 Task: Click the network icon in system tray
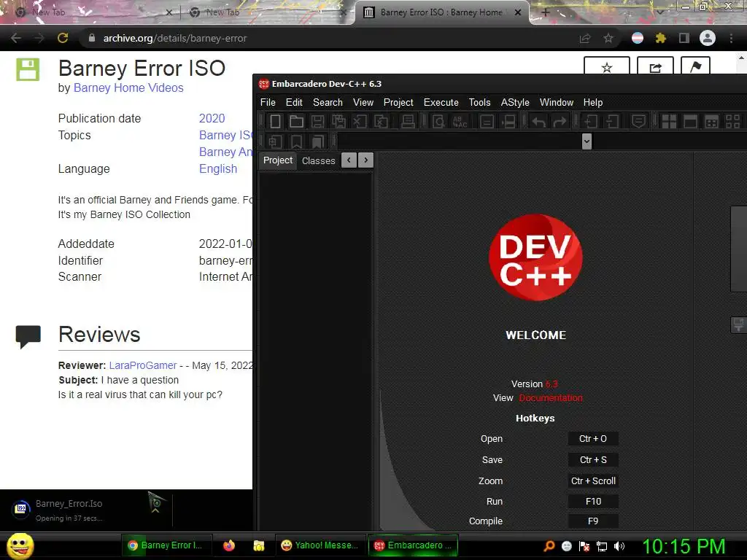point(602,546)
